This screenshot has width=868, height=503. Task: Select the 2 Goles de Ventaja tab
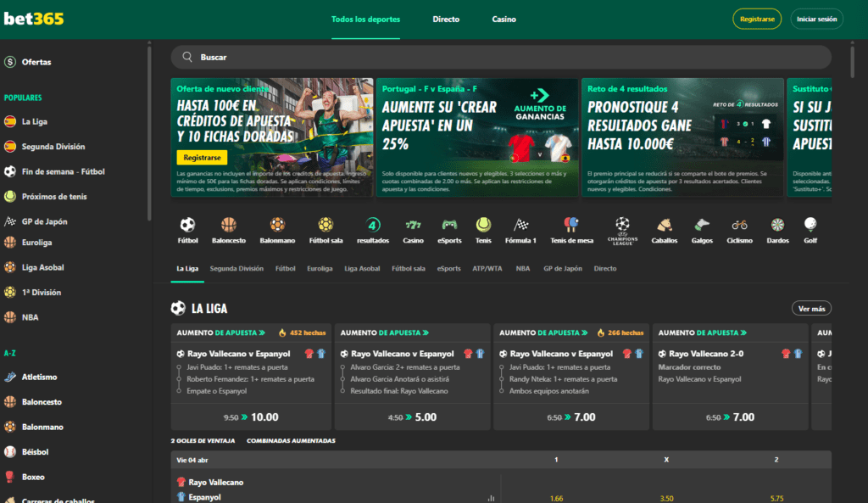tap(203, 441)
